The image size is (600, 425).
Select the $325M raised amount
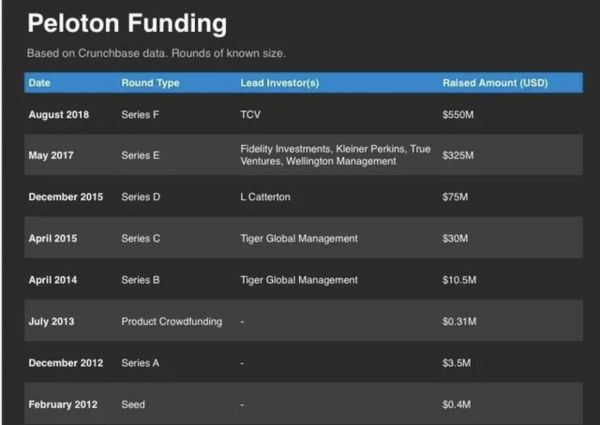(x=458, y=156)
